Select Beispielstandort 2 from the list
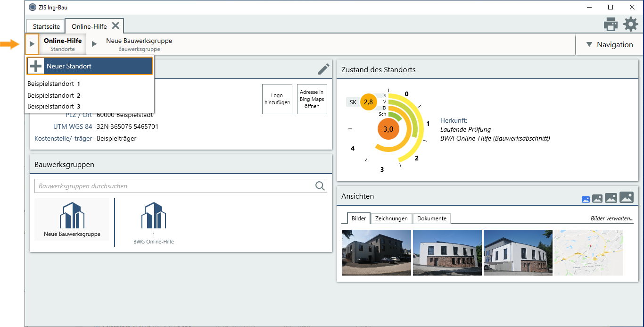The width and height of the screenshot is (644, 327). pyautogui.click(x=54, y=95)
